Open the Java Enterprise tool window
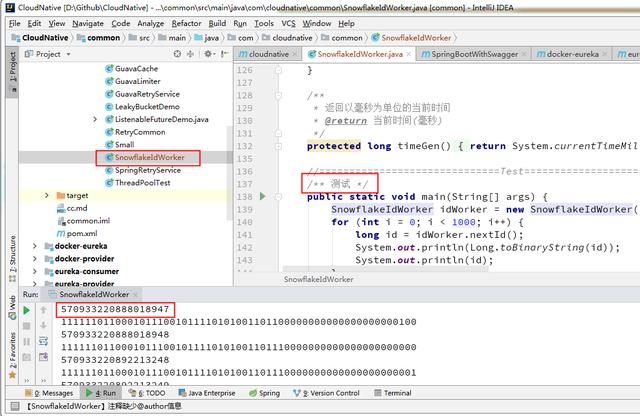The image size is (640, 416). [x=207, y=393]
